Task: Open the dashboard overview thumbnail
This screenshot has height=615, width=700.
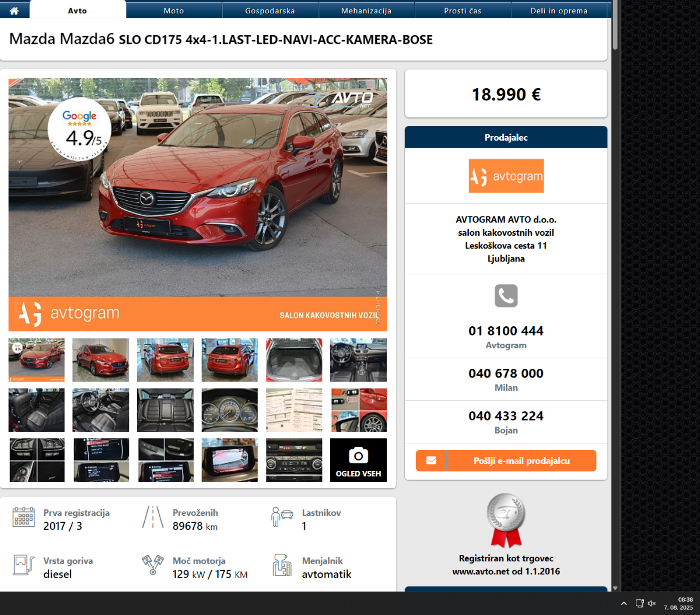Action: [x=358, y=360]
